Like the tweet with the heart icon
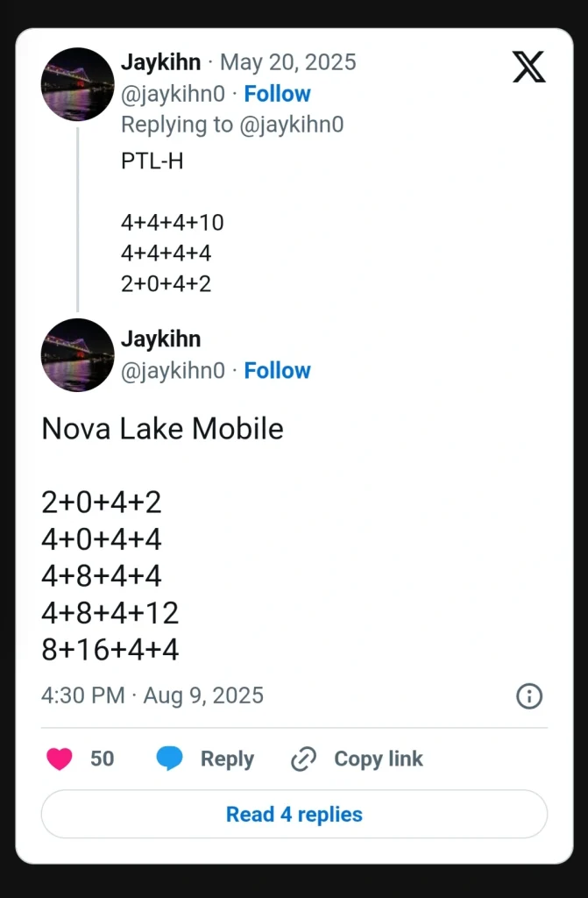 [60, 759]
